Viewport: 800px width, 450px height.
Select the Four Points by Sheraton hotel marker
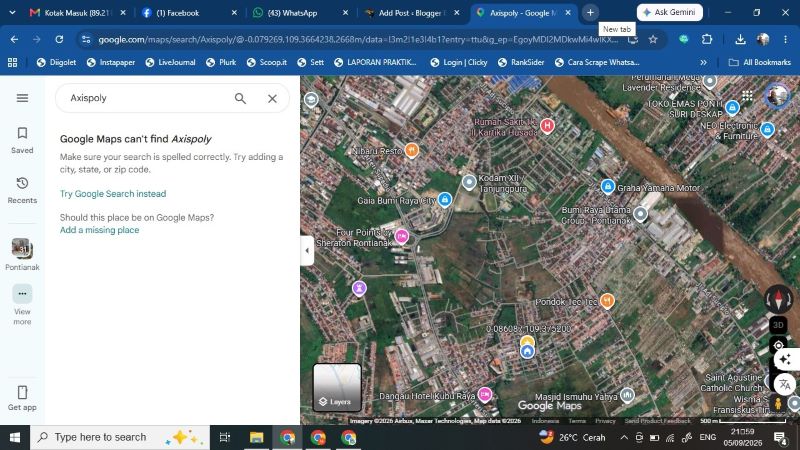(402, 237)
